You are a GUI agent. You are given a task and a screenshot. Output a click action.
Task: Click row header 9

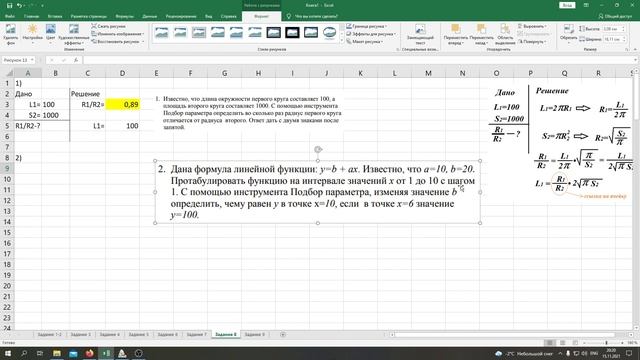tap(7, 168)
